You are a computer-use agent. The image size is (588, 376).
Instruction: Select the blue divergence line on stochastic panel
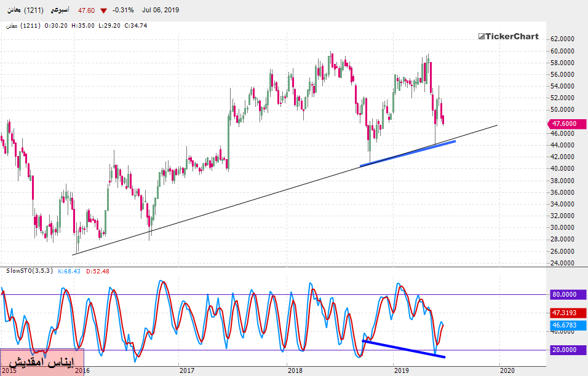(x=403, y=348)
